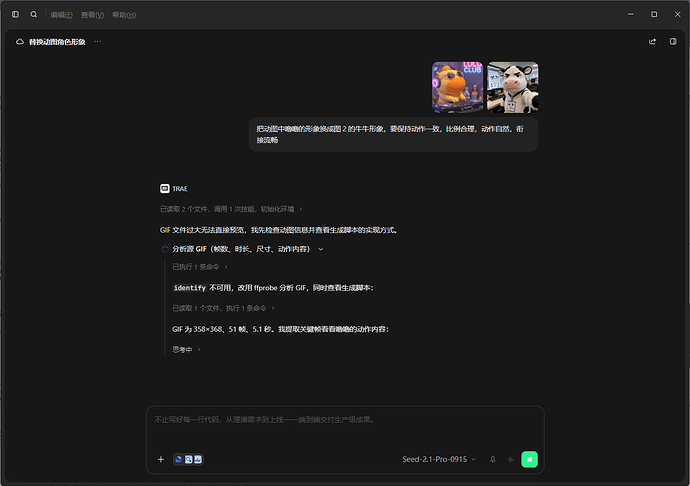Open the Seed-2.1-Pro-0915 model dropdown
The height and width of the screenshot is (486, 690).
[x=439, y=460]
